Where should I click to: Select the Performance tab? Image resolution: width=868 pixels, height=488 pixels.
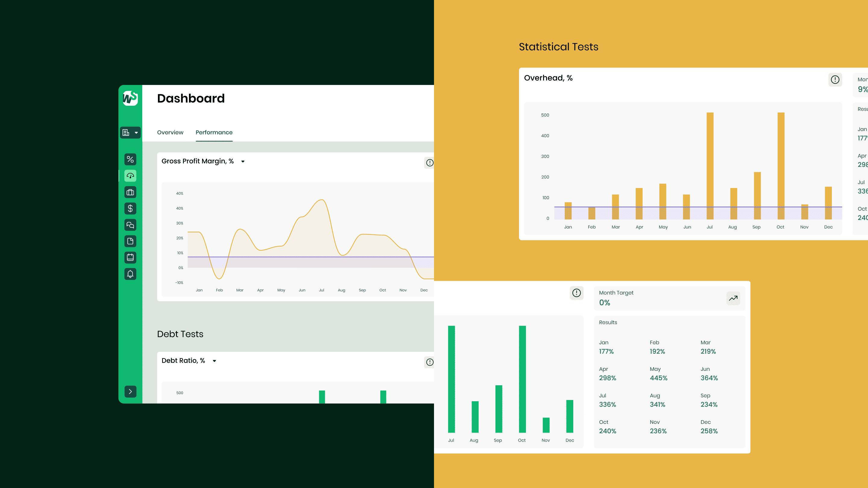coord(214,132)
